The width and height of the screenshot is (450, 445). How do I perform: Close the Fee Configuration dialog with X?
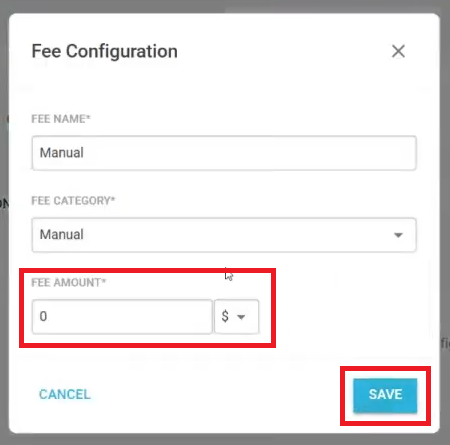pyautogui.click(x=398, y=51)
